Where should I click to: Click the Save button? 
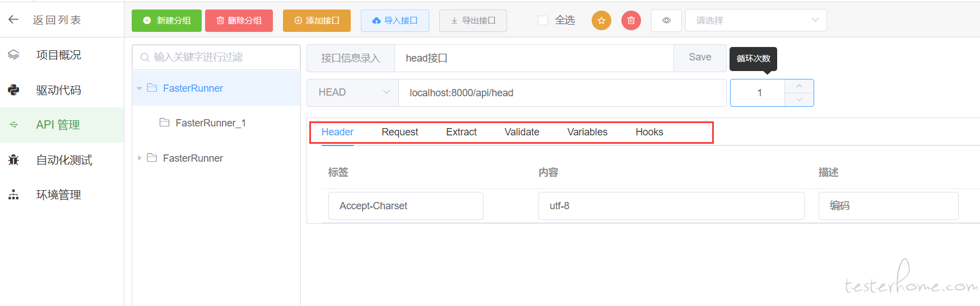tap(700, 58)
